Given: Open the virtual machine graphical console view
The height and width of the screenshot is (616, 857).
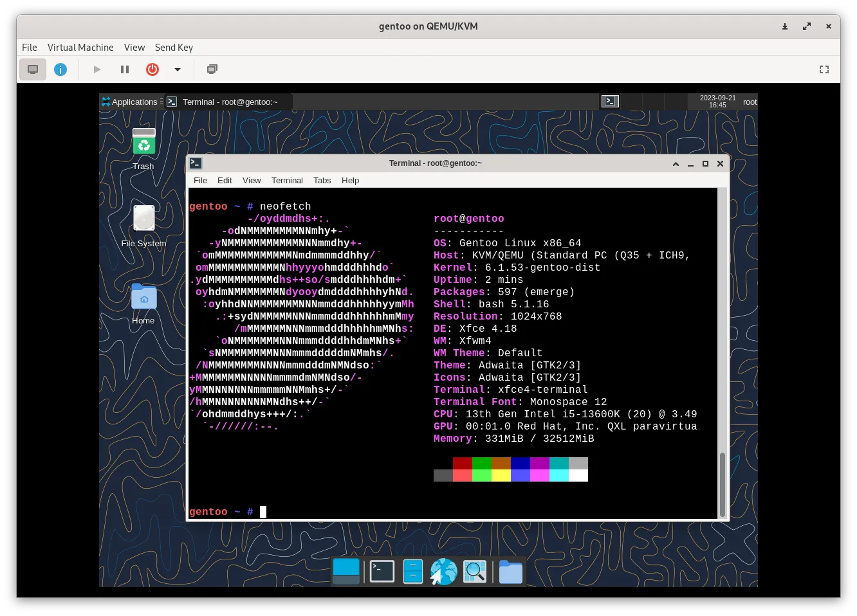Looking at the screenshot, I should (x=33, y=69).
